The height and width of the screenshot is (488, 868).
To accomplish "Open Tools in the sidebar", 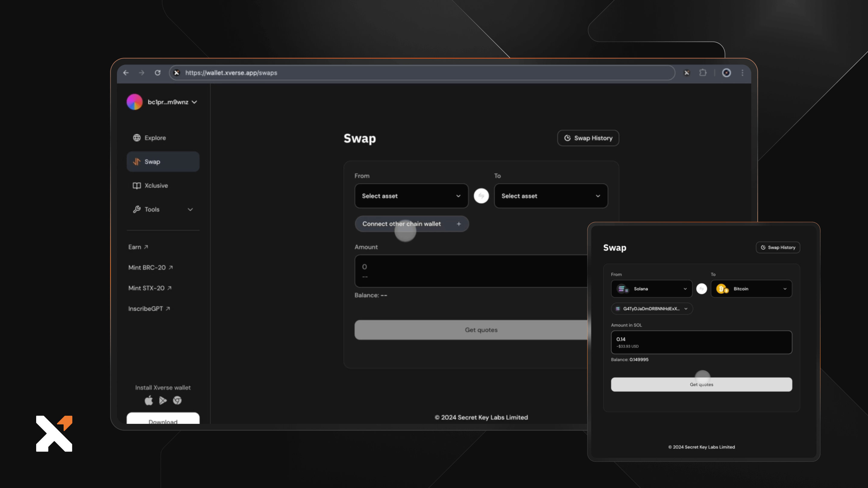I will [163, 209].
